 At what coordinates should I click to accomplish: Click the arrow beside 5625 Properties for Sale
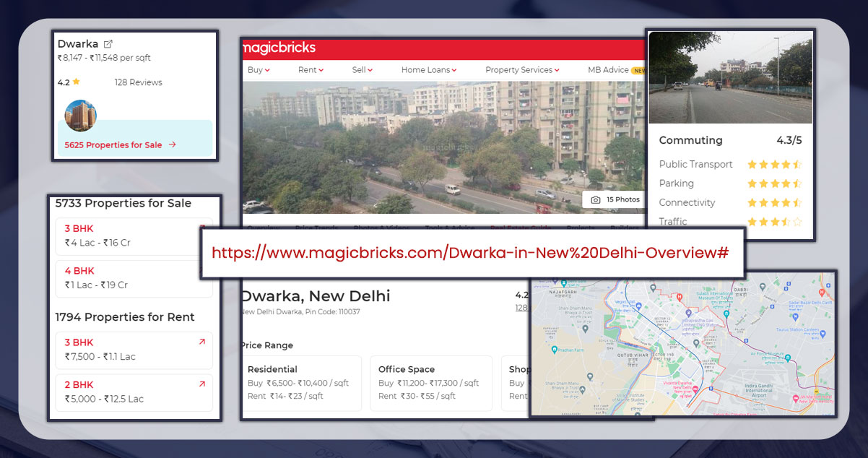pyautogui.click(x=171, y=144)
